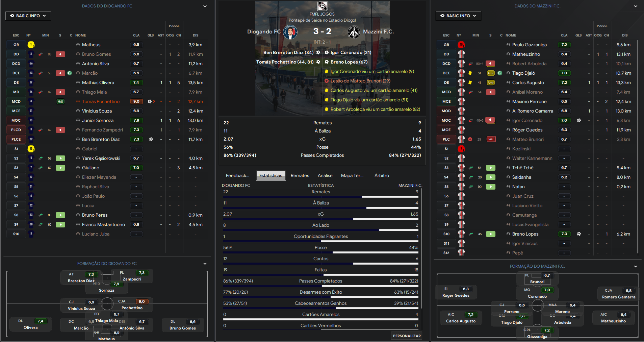The image size is (644, 342).
Task: Open the Mazzini BASIC INFO view dropdown
Action: 458,16
